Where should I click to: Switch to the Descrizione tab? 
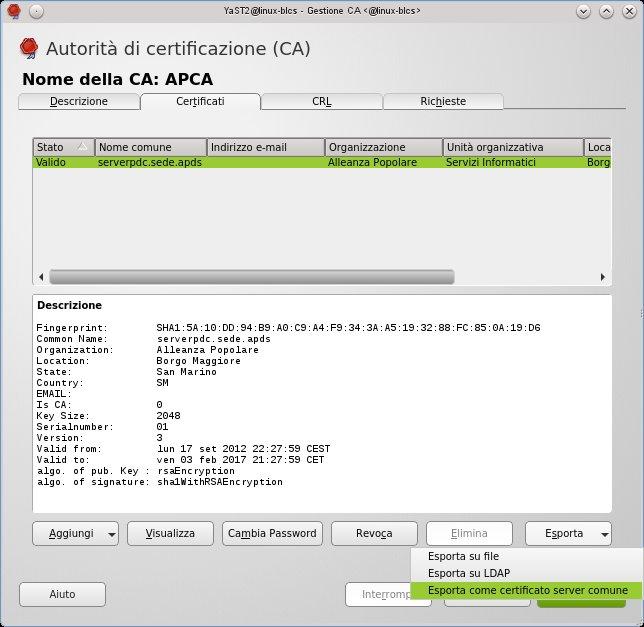pos(79,101)
